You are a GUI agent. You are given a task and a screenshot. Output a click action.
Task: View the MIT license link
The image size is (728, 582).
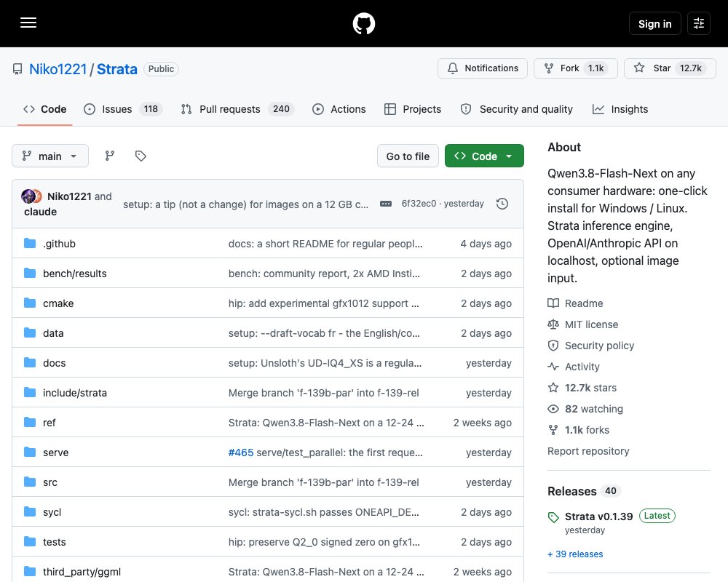582,324
